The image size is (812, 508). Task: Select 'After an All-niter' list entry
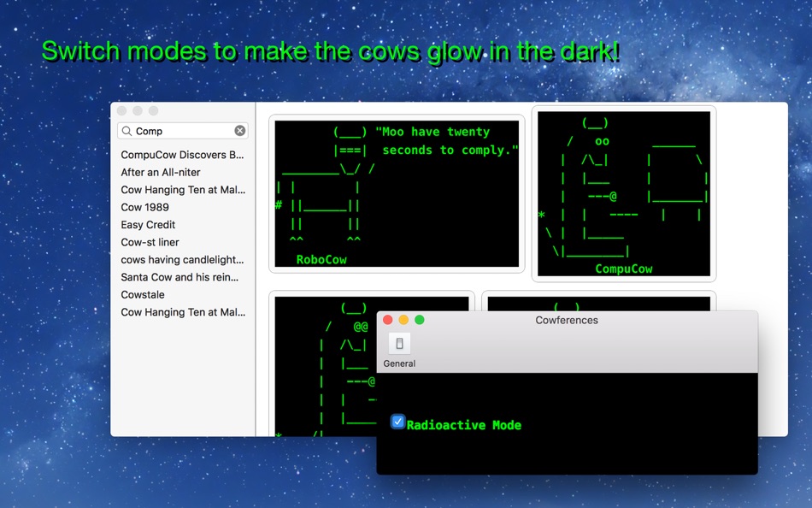[161, 172]
